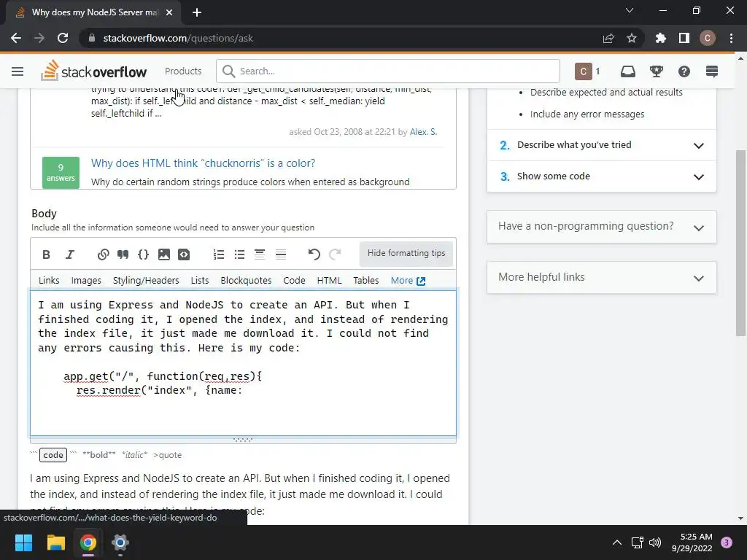
Task: Apply italic formatting in the editor
Action: 70,254
